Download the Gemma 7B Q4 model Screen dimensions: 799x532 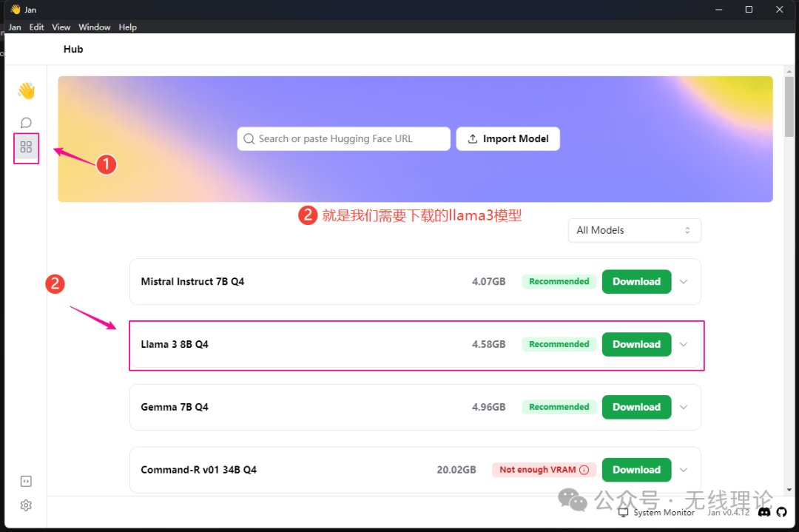click(x=636, y=407)
